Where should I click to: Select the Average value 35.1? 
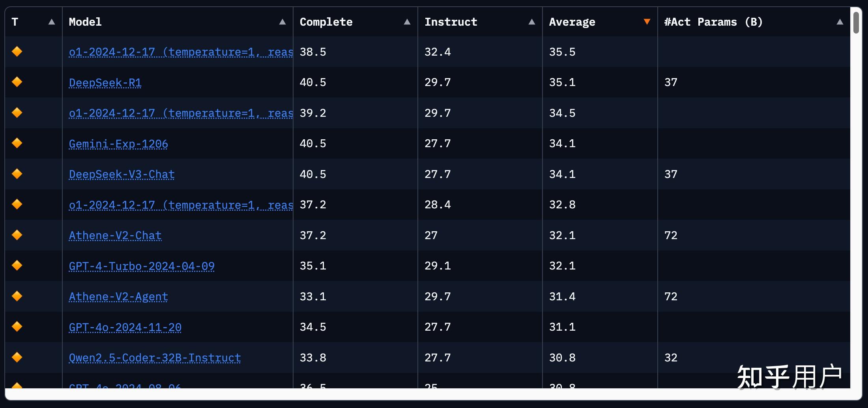(x=562, y=82)
